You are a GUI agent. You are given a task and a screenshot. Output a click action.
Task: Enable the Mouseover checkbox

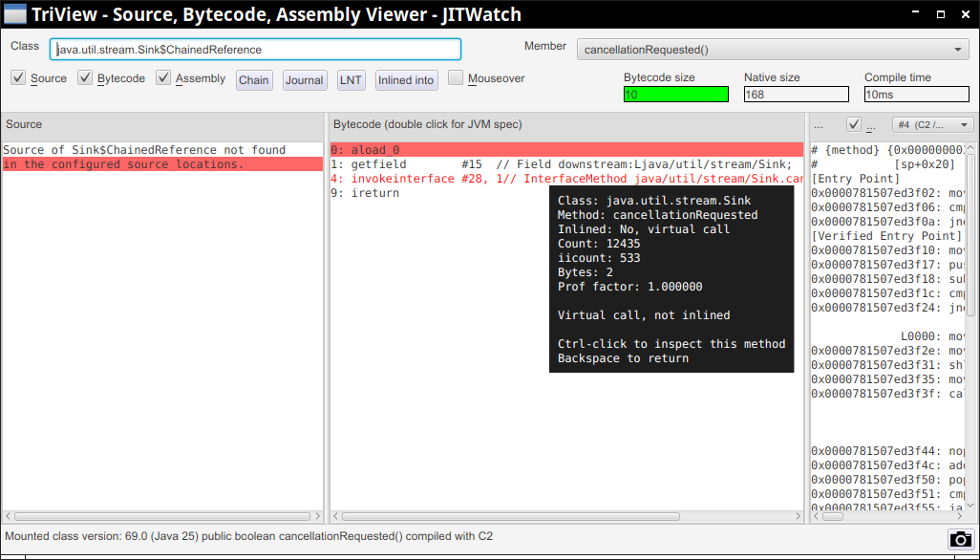pos(456,78)
